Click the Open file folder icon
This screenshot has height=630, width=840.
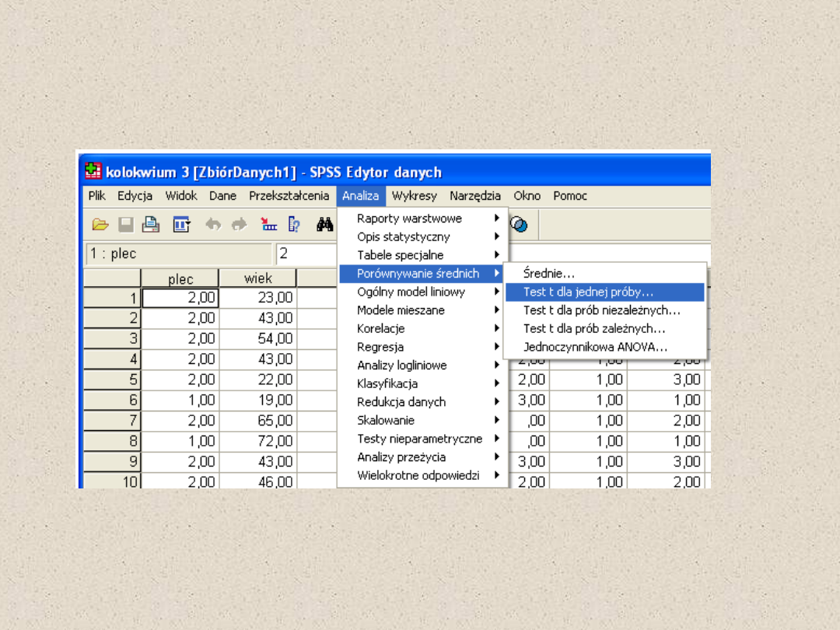point(100,225)
